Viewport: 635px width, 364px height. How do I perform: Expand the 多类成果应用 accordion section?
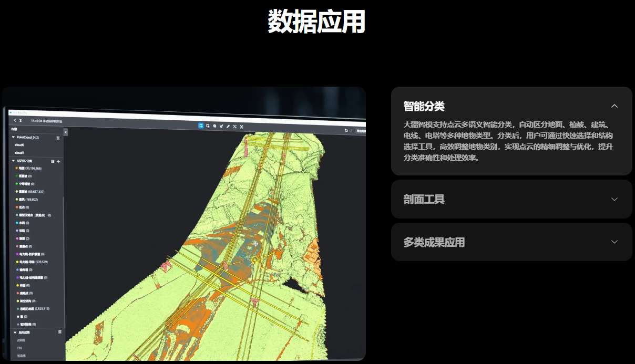[x=614, y=242]
